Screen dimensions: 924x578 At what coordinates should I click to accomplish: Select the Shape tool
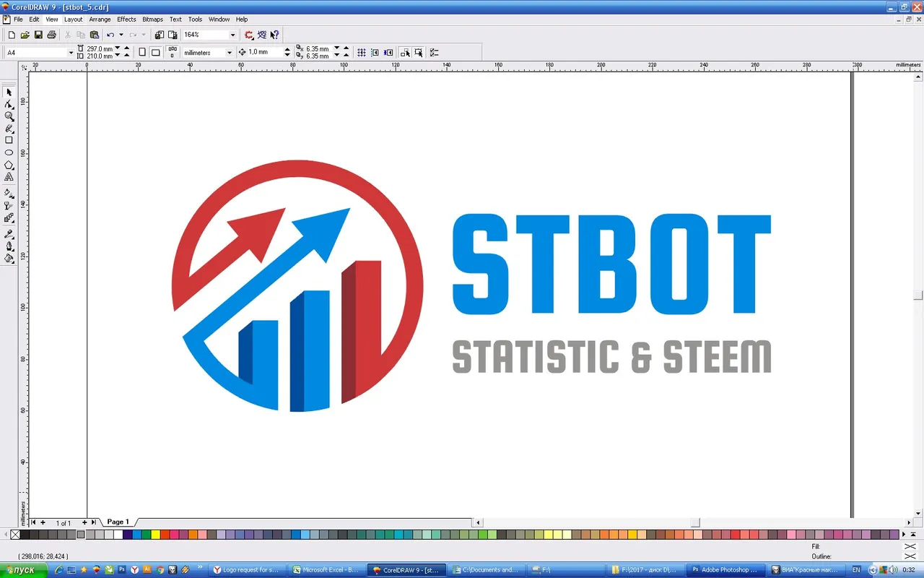[x=9, y=104]
